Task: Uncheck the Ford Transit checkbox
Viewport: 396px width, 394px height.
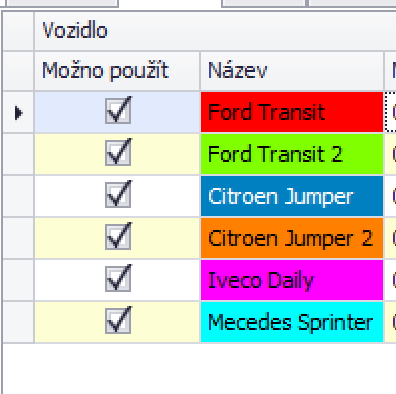Action: click(x=118, y=111)
